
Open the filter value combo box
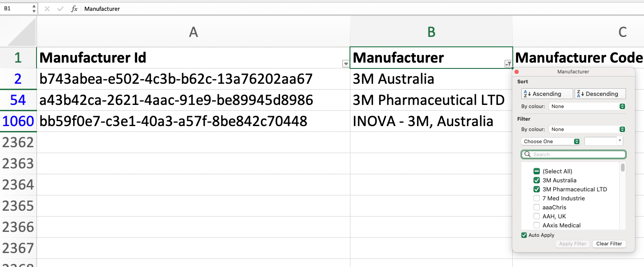pos(604,141)
